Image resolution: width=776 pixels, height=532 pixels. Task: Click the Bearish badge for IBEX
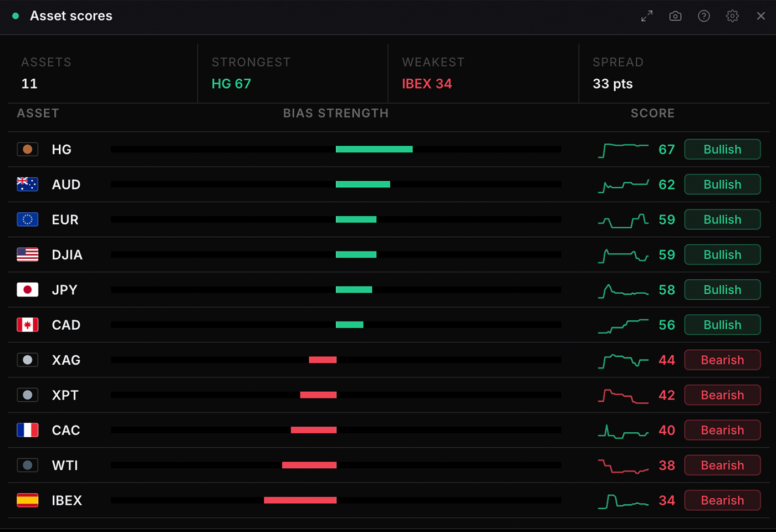coord(722,500)
